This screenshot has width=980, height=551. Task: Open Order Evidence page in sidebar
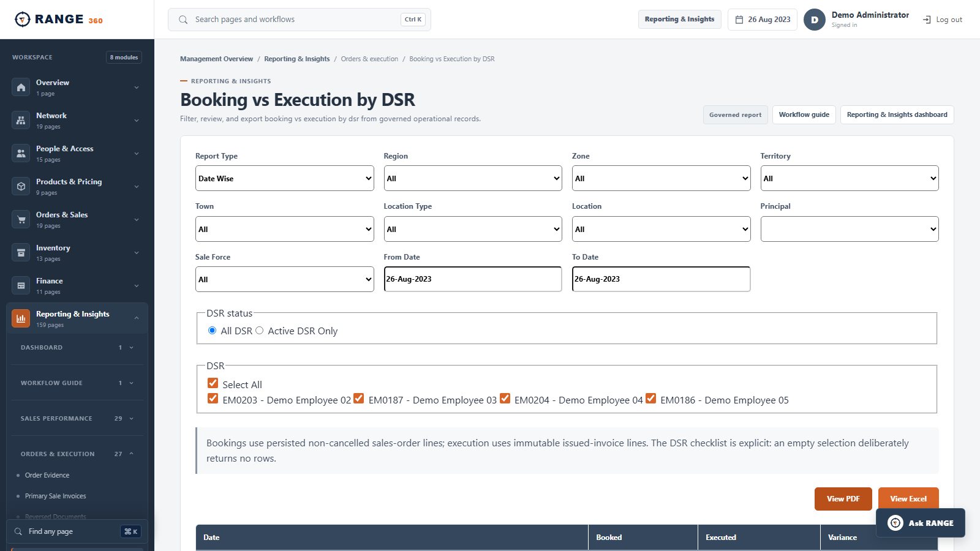[47, 475]
